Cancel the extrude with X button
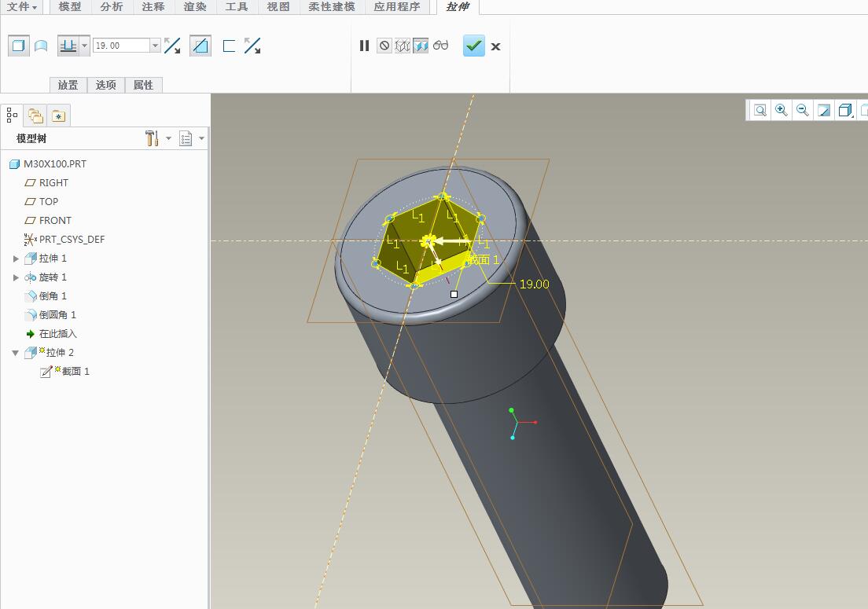Viewport: 868px width, 609px height. tap(495, 46)
